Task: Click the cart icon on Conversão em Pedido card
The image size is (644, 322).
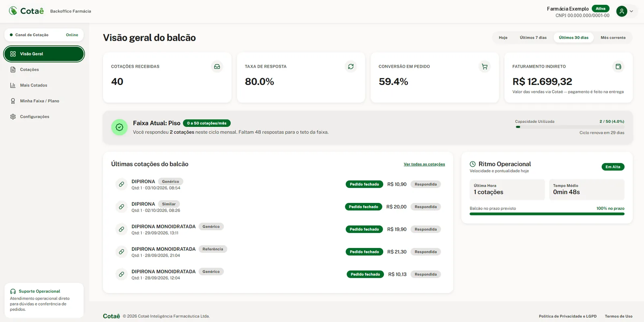Action: [485, 66]
